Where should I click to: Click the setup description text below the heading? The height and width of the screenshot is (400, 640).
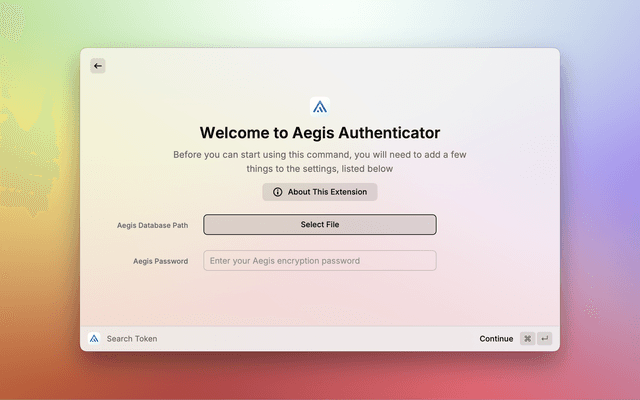click(x=320, y=162)
